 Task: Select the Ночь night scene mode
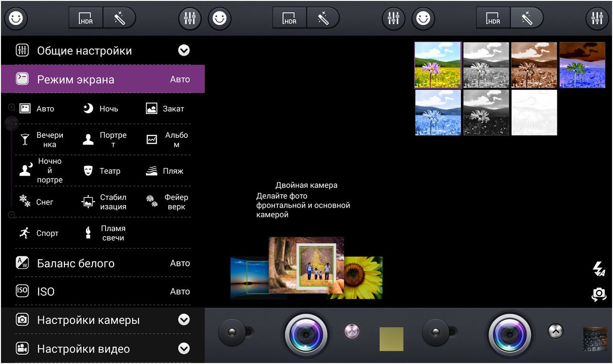pos(101,109)
